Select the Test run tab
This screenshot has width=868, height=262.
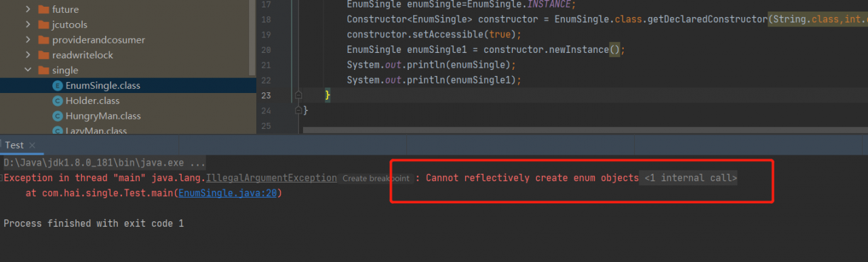14,145
